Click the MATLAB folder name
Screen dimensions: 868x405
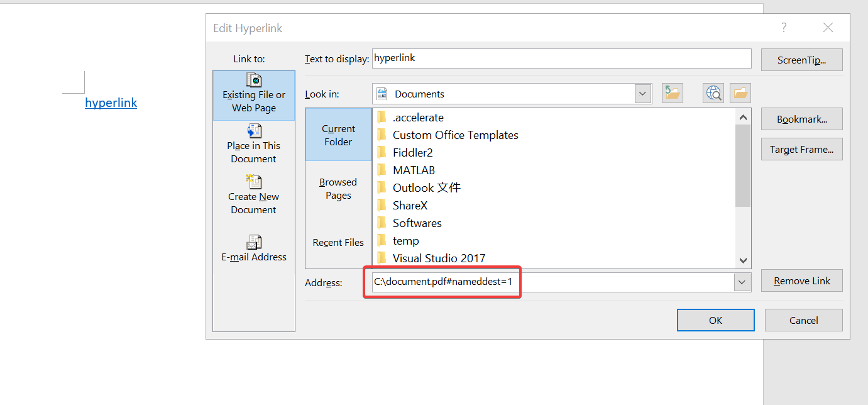[x=414, y=170]
